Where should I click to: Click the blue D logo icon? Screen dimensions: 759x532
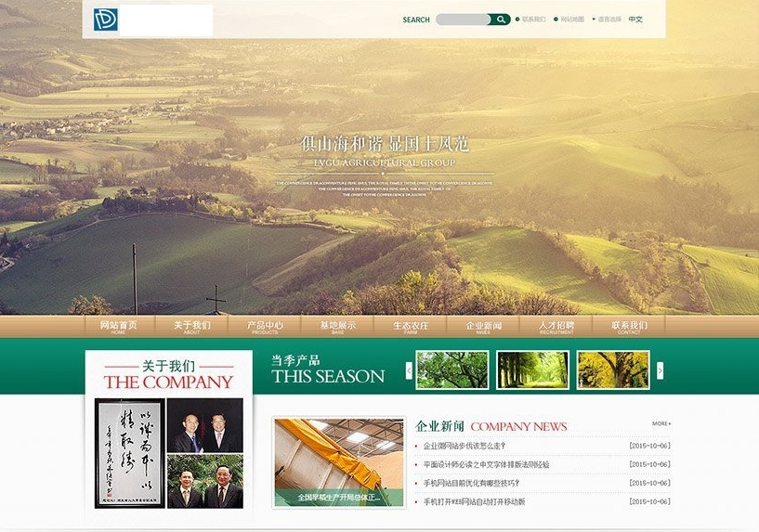[106, 19]
